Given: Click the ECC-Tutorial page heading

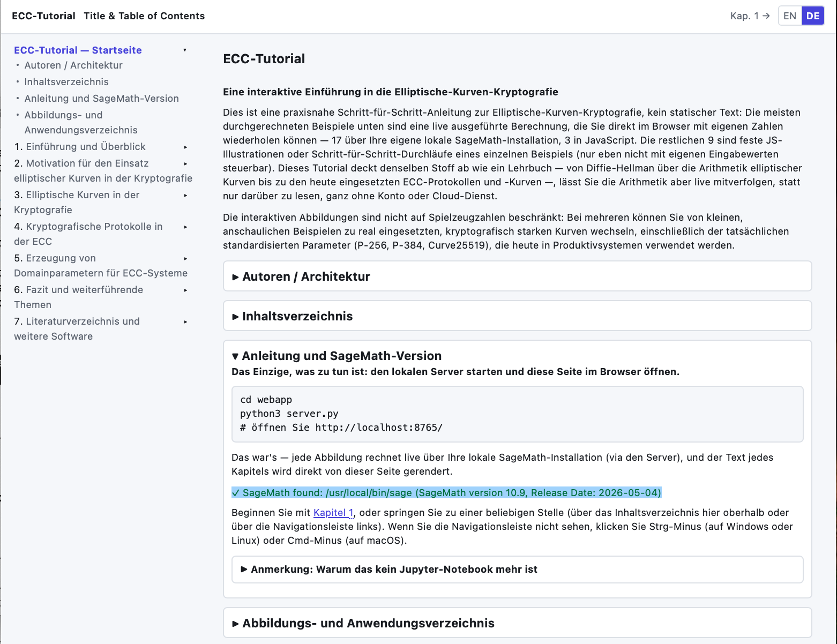Looking at the screenshot, I should (x=264, y=59).
